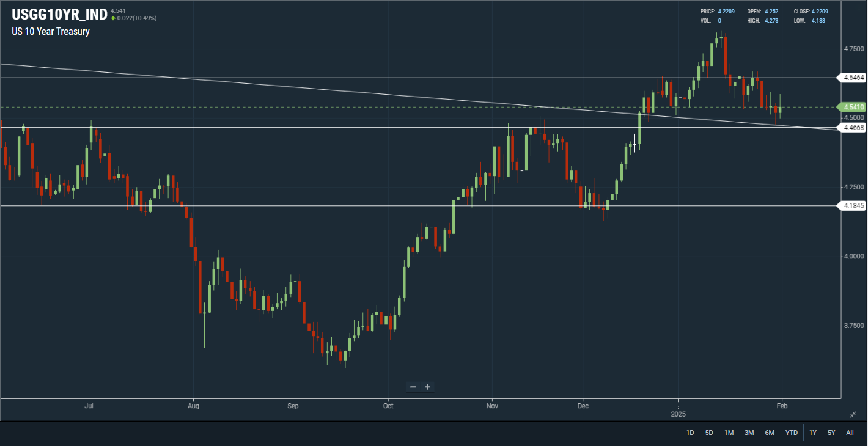Click the 4.4668 price line label
868x446 pixels.
point(853,128)
